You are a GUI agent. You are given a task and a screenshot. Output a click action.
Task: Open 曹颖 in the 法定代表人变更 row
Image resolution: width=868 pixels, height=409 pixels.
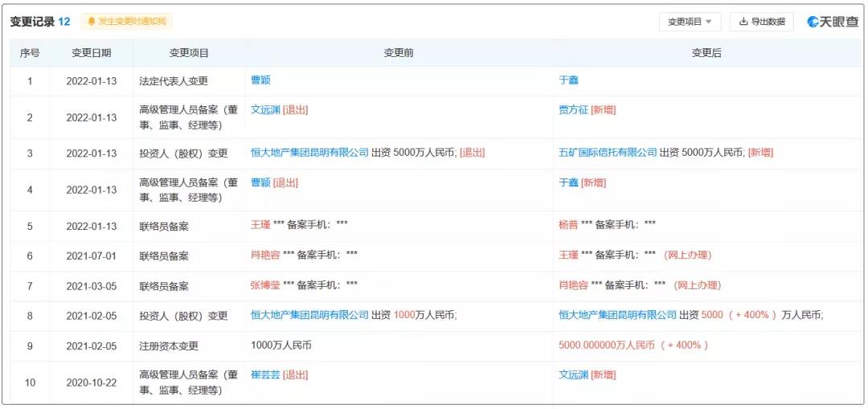tap(260, 80)
